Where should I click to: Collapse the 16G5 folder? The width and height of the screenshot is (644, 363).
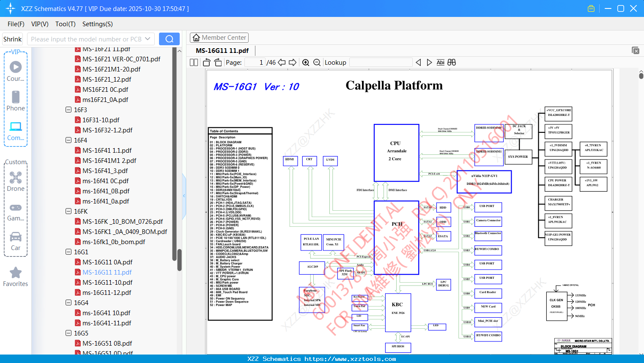(x=69, y=333)
